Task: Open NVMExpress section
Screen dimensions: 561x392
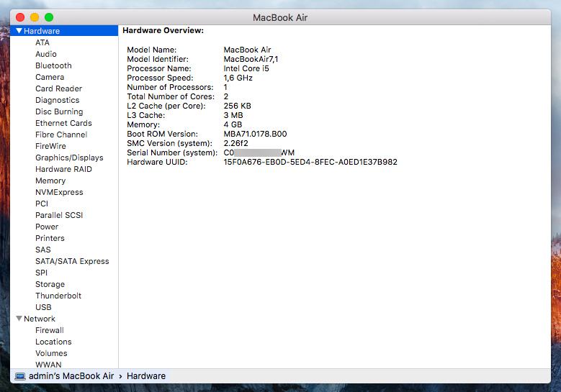Action: tap(59, 192)
